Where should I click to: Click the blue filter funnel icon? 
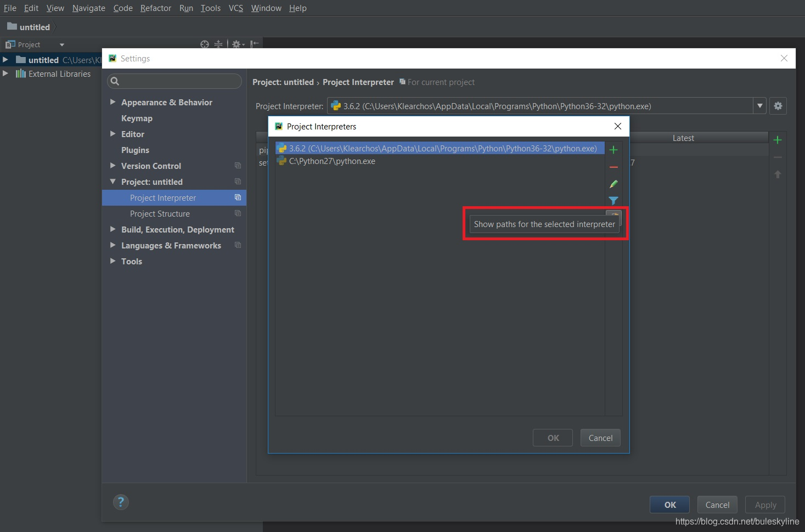613,201
